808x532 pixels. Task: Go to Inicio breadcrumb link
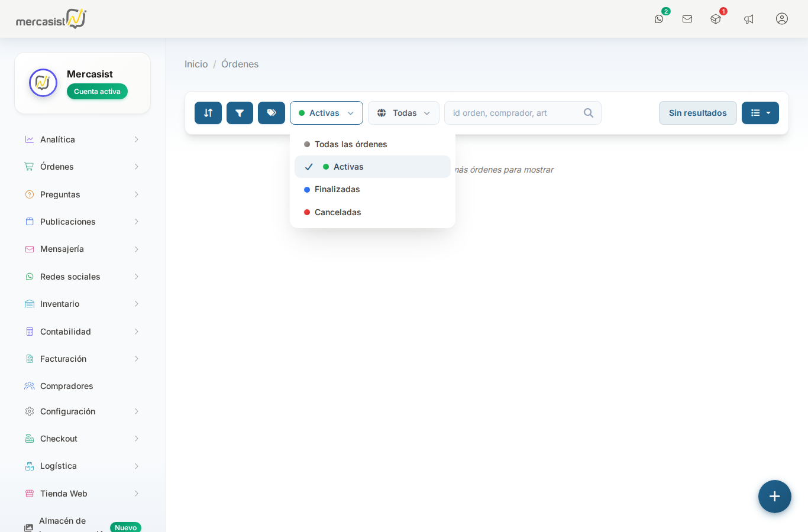[x=196, y=64]
